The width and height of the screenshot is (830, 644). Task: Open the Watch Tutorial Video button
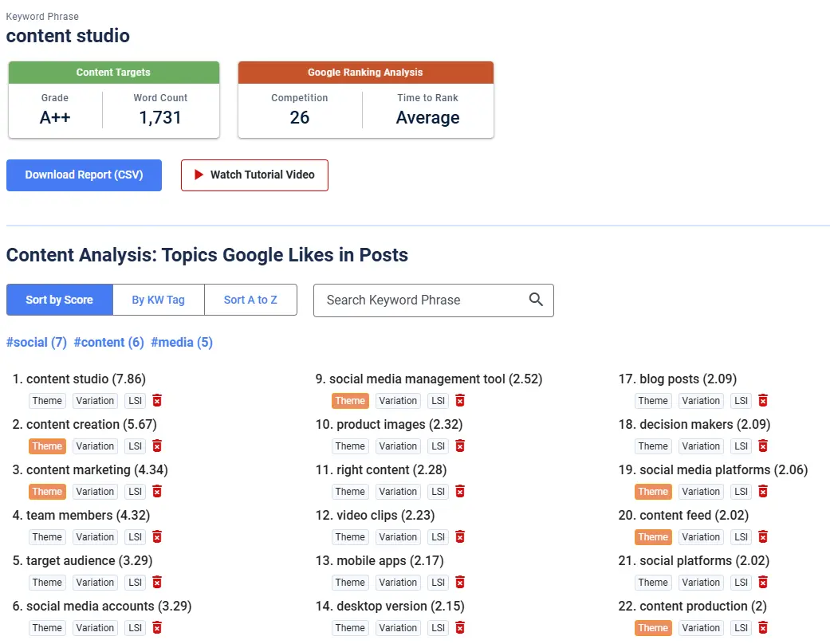click(x=254, y=175)
